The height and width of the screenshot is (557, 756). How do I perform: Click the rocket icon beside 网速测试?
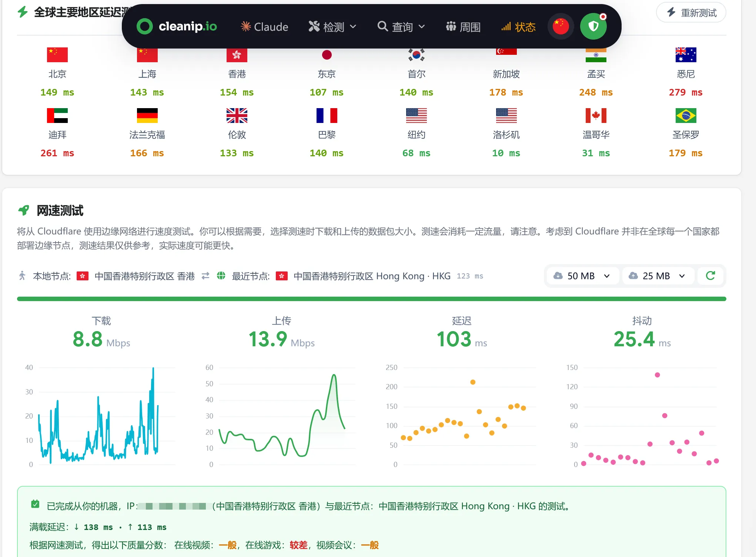24,210
